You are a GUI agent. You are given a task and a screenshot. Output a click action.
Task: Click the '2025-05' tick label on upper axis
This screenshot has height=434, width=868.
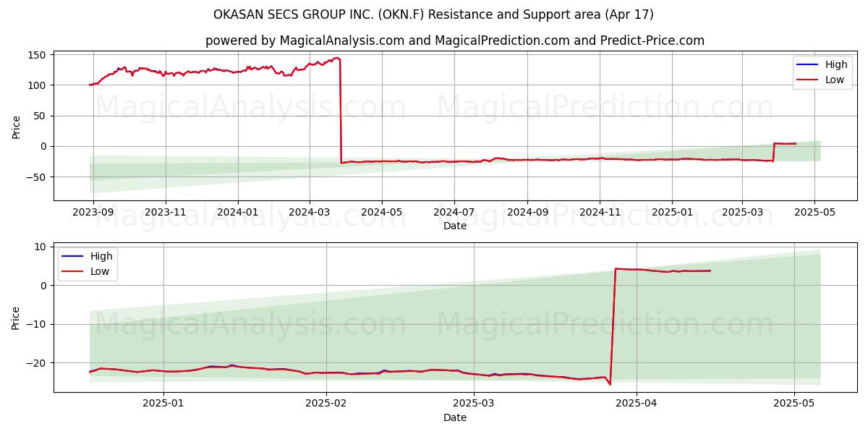pos(814,213)
